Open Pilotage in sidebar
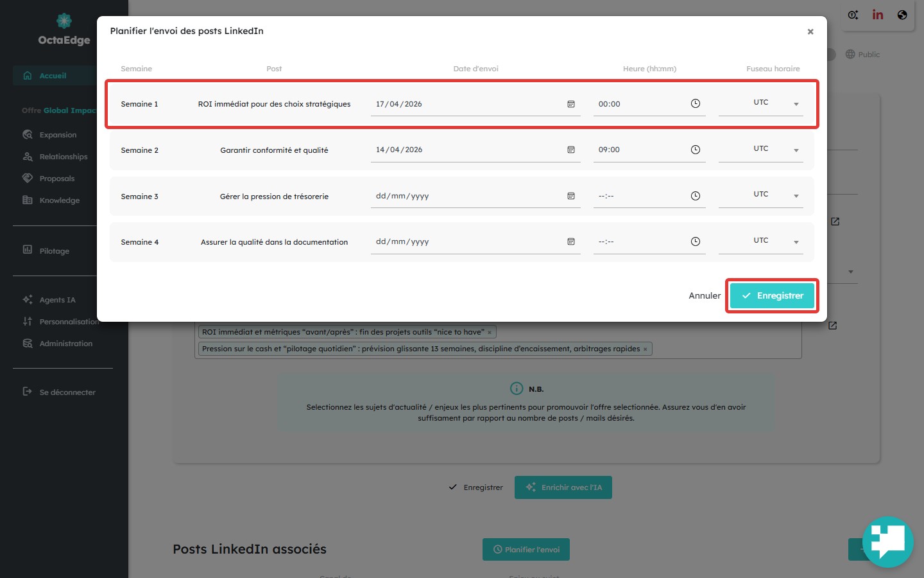Viewport: 924px width, 578px height. pyautogui.click(x=55, y=251)
